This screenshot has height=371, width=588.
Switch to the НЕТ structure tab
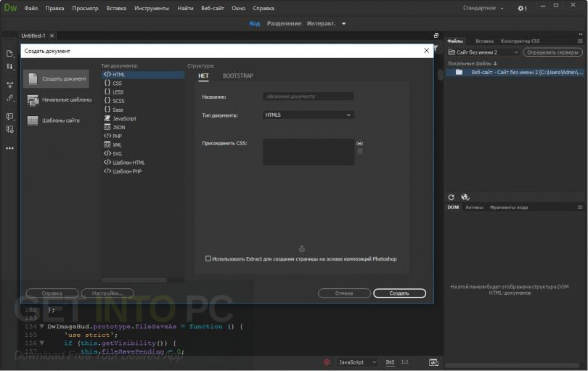[203, 76]
